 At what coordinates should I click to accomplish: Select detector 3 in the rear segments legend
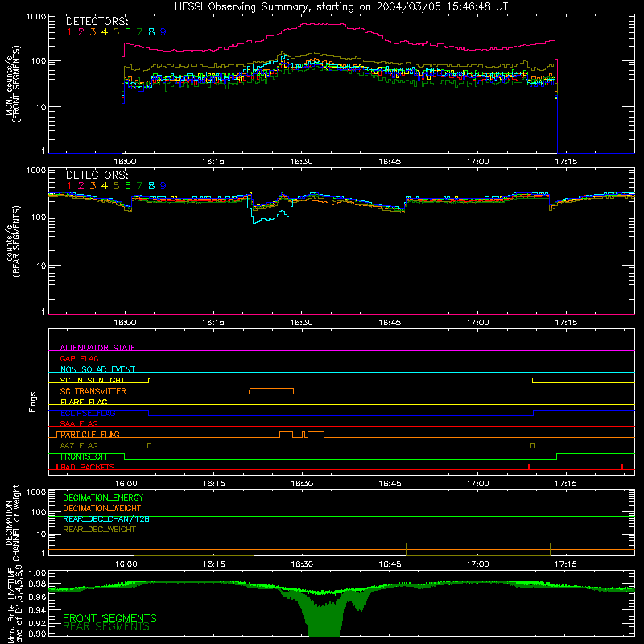point(93,186)
